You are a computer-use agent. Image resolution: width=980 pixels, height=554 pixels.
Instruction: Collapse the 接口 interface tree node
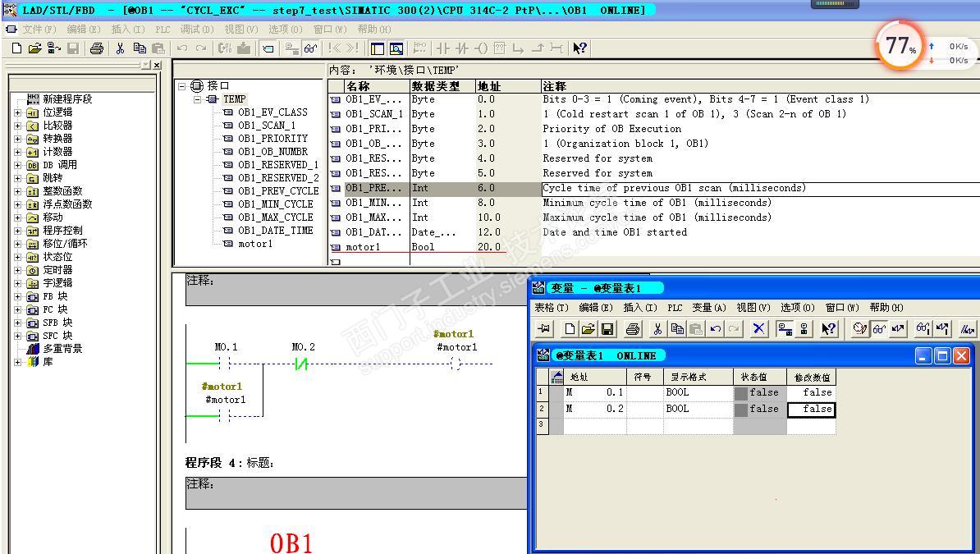[x=182, y=85]
